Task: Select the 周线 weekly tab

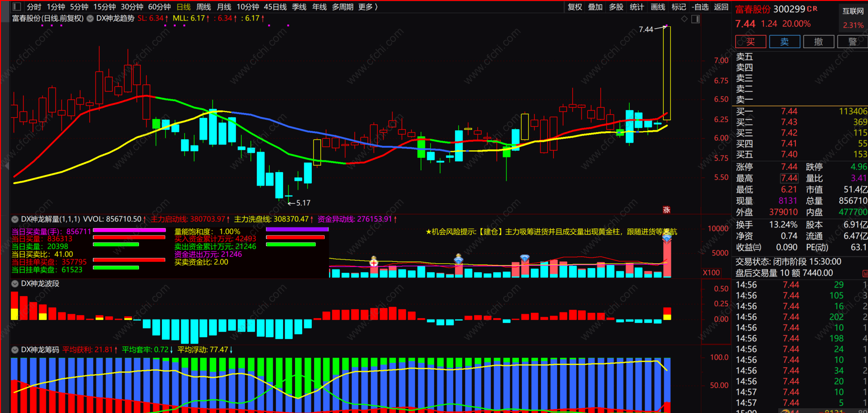Action: click(203, 7)
